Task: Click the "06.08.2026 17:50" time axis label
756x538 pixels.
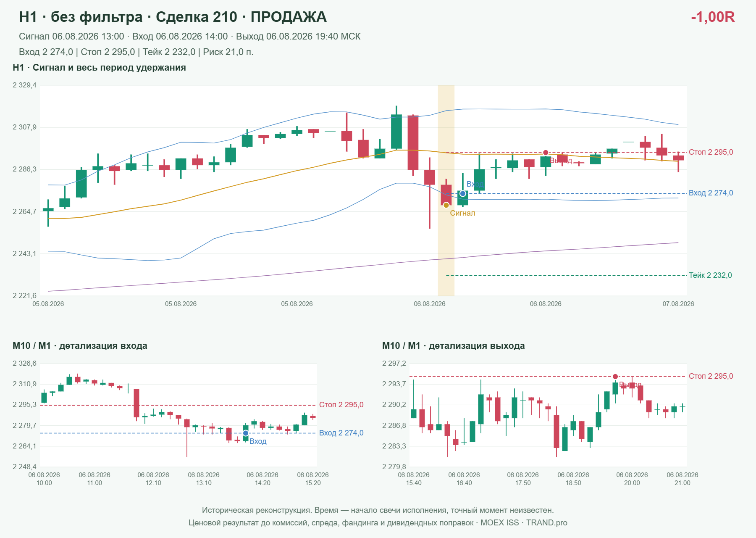Action: pyautogui.click(x=523, y=479)
